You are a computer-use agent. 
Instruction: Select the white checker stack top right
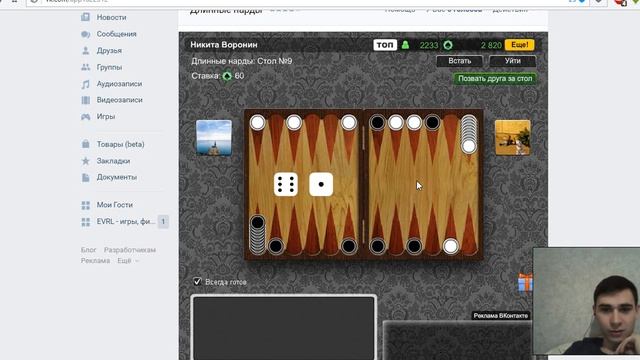pyautogui.click(x=469, y=134)
